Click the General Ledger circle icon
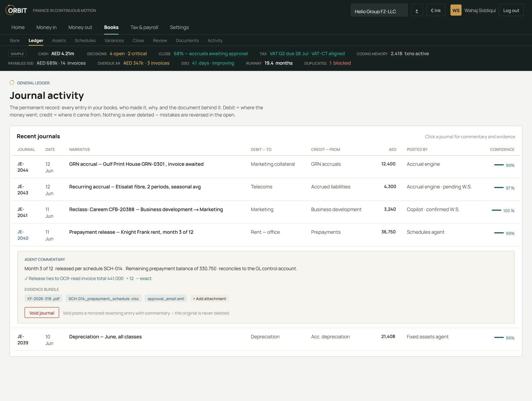The width and height of the screenshot is (532, 401). (x=12, y=82)
